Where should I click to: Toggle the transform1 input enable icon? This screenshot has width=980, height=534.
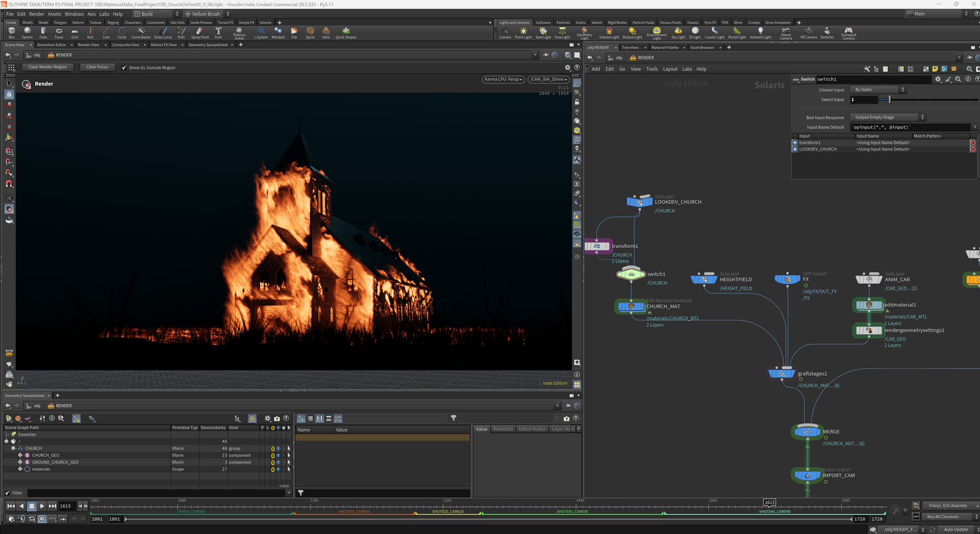pyautogui.click(x=795, y=143)
